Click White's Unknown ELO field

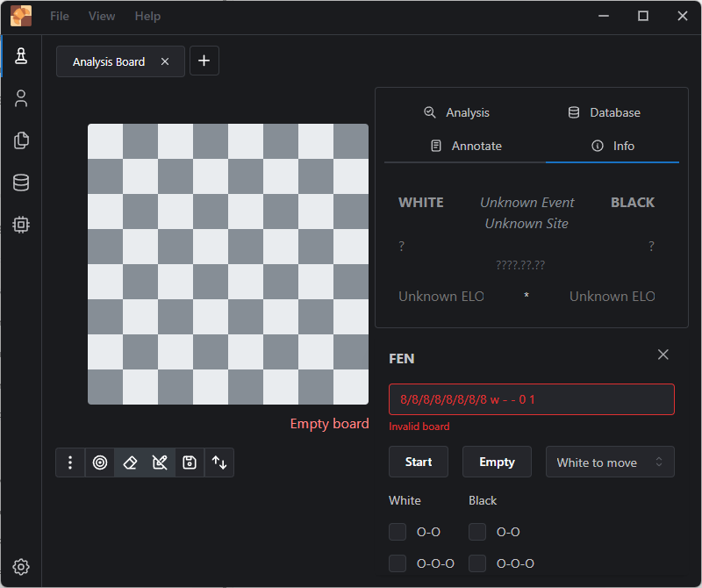441,297
